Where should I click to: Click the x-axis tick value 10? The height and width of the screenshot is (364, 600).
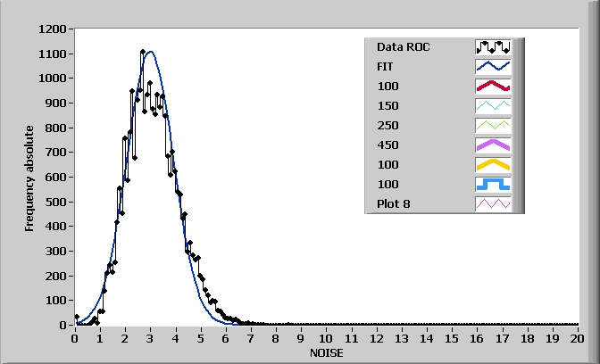click(327, 337)
